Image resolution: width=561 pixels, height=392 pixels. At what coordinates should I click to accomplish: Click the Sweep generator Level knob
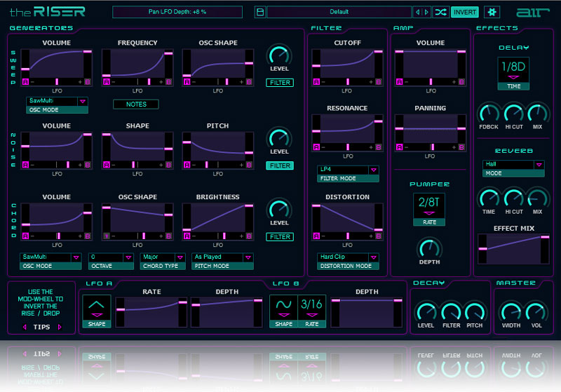[x=280, y=55]
